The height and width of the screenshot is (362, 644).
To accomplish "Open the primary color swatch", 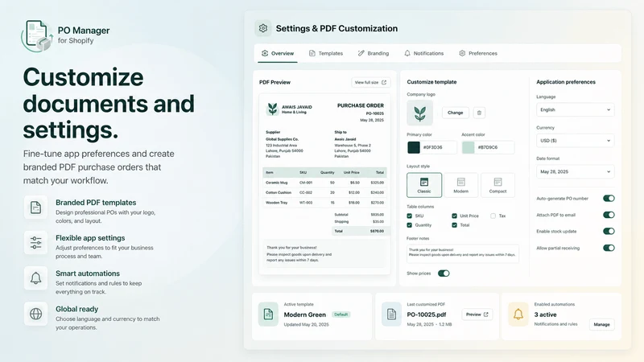I will [x=414, y=147].
